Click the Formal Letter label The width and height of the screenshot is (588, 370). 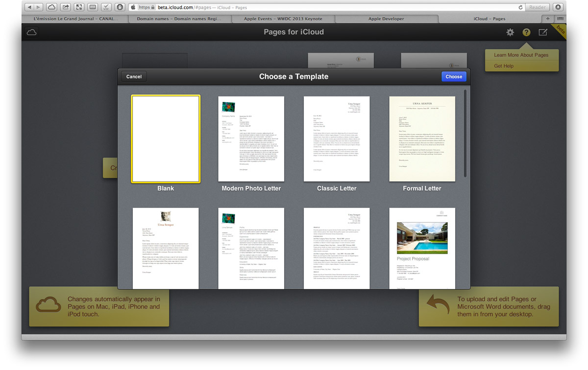click(x=422, y=188)
